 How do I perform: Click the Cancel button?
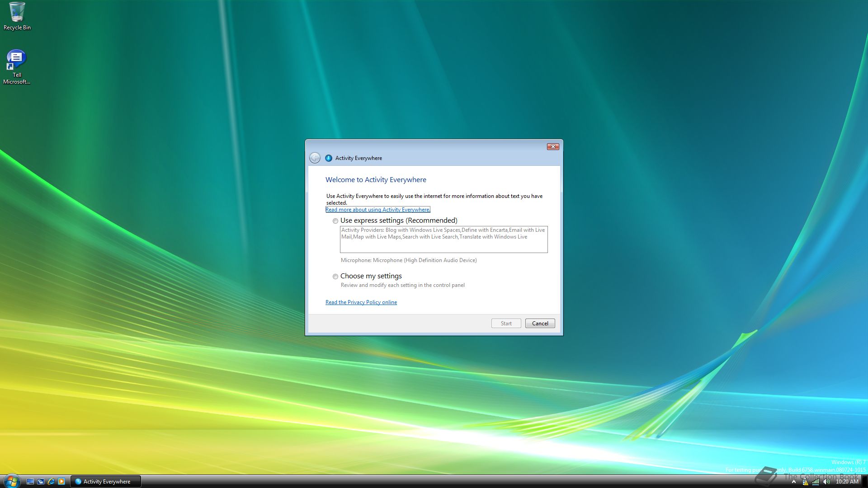click(540, 324)
